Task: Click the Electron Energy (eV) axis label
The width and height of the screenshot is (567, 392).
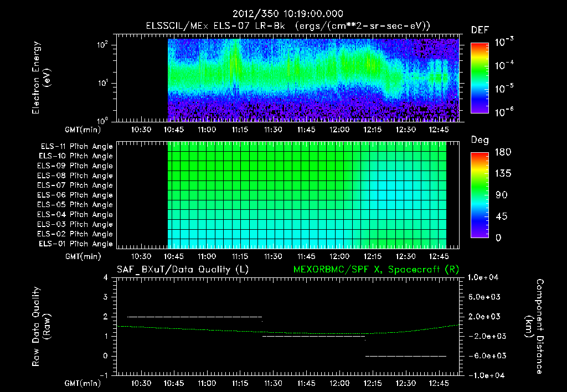Action: click(x=41, y=78)
